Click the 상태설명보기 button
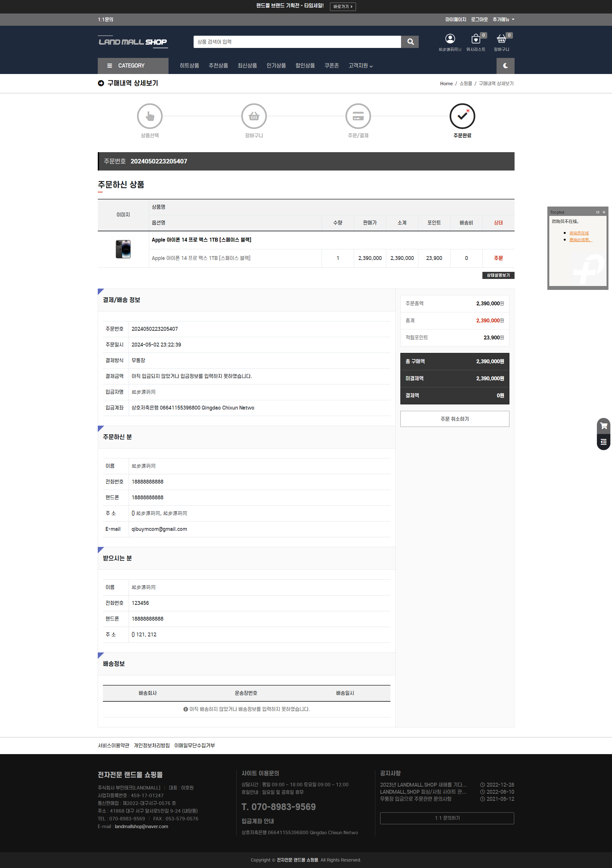Screen dimensions: 612x868 pos(498,275)
